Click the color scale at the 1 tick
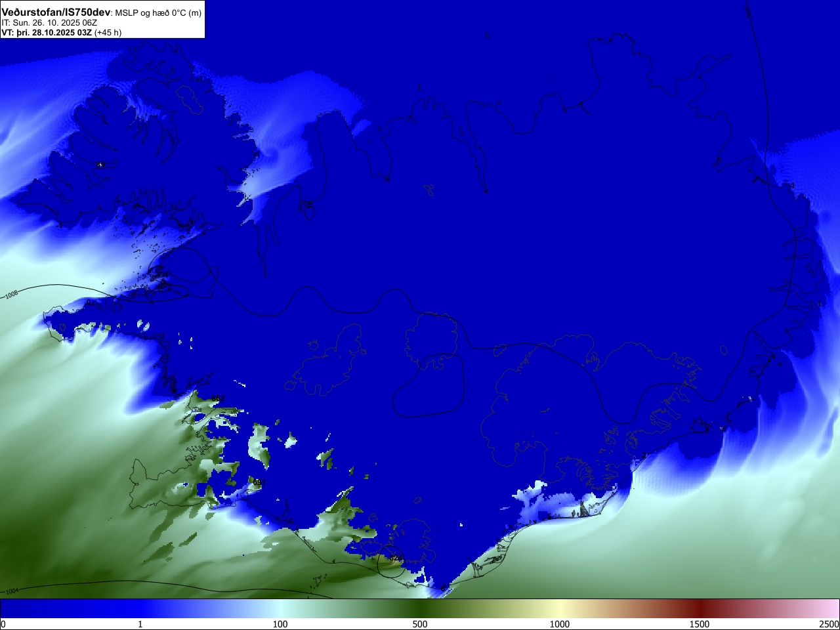Screen dimensions: 840x630 (140, 624)
